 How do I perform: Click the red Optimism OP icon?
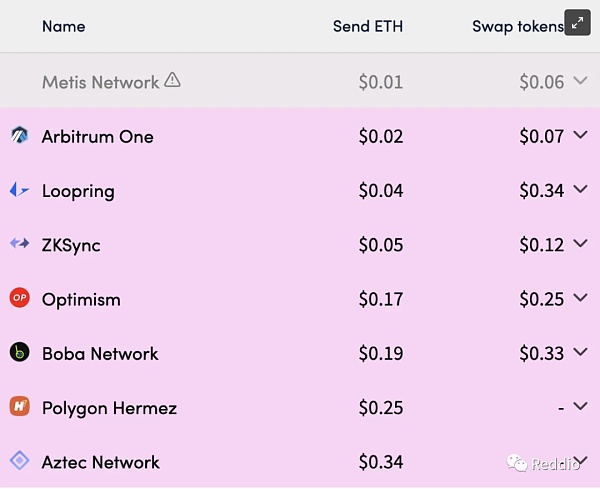pos(20,298)
